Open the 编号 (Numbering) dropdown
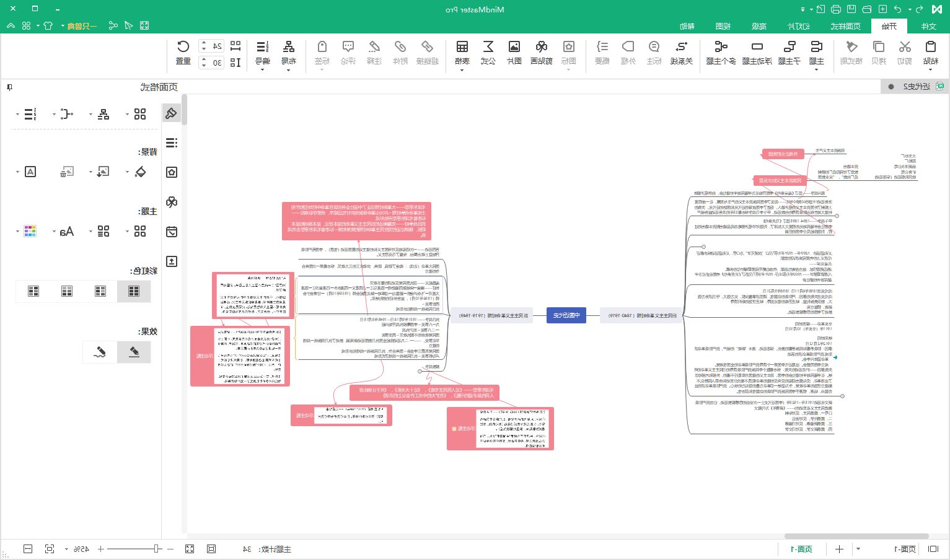 (x=263, y=69)
